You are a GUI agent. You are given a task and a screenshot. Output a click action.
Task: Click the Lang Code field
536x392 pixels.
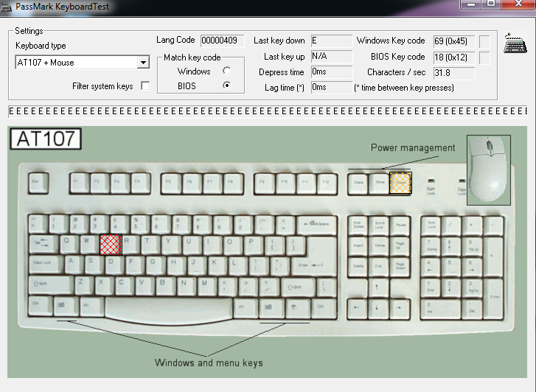(222, 41)
